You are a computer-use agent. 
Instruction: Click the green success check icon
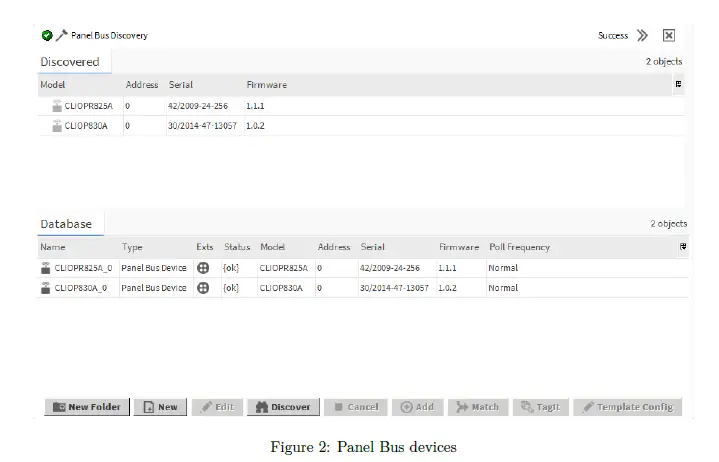click(x=47, y=35)
